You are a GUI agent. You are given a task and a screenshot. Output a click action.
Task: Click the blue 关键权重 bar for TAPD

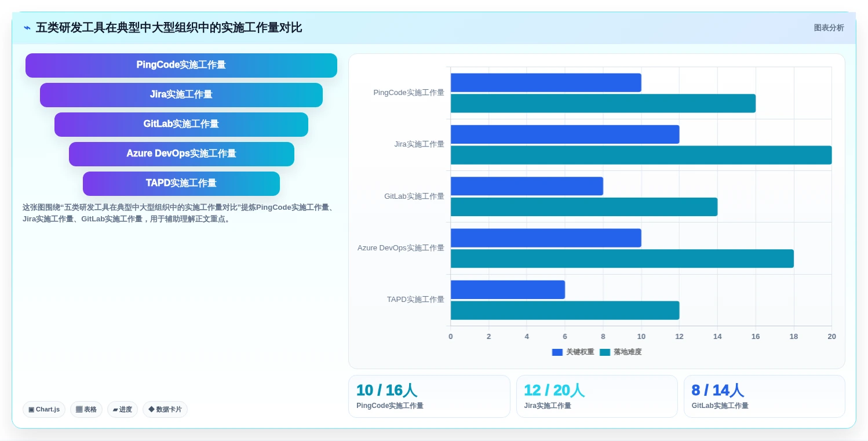click(x=508, y=290)
